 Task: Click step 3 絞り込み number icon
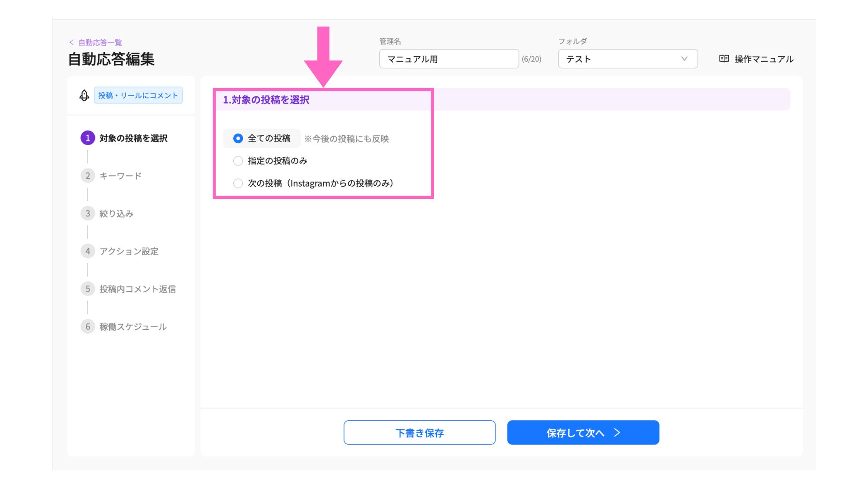pos(88,213)
